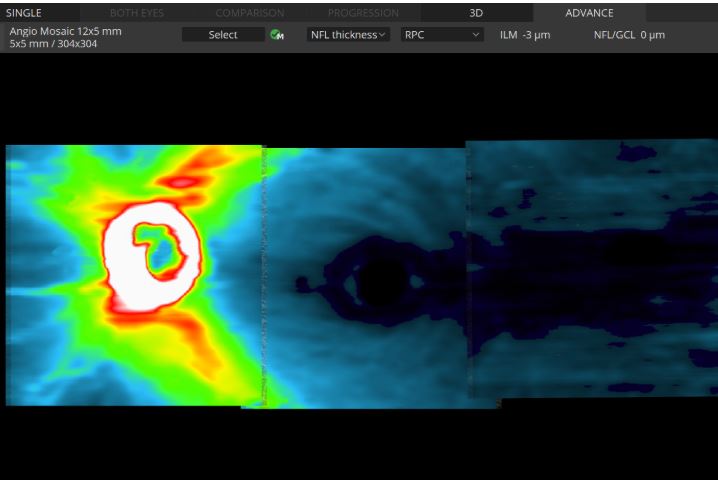
Task: Click the NFL/GCL 0 µm offset value
Action: click(x=629, y=35)
